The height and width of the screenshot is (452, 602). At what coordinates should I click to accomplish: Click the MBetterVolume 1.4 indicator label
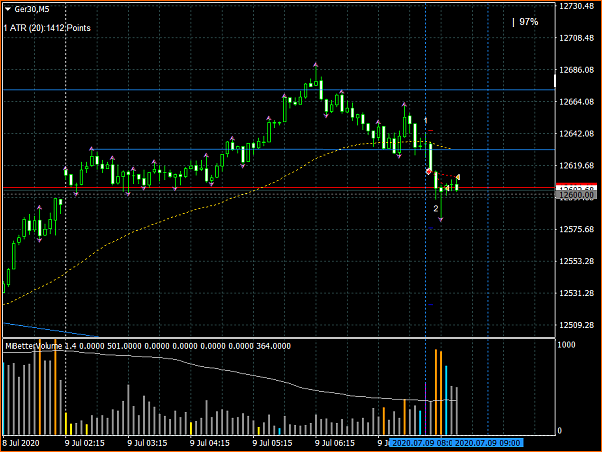pos(40,346)
